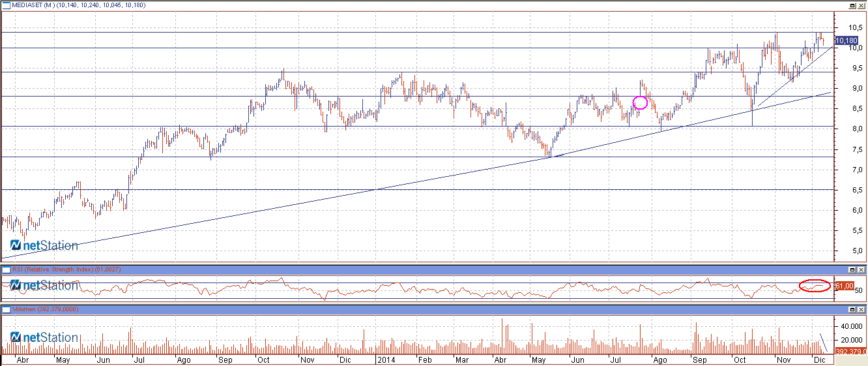Click the Mar label on time axis
868x366 pixels.
462,359
